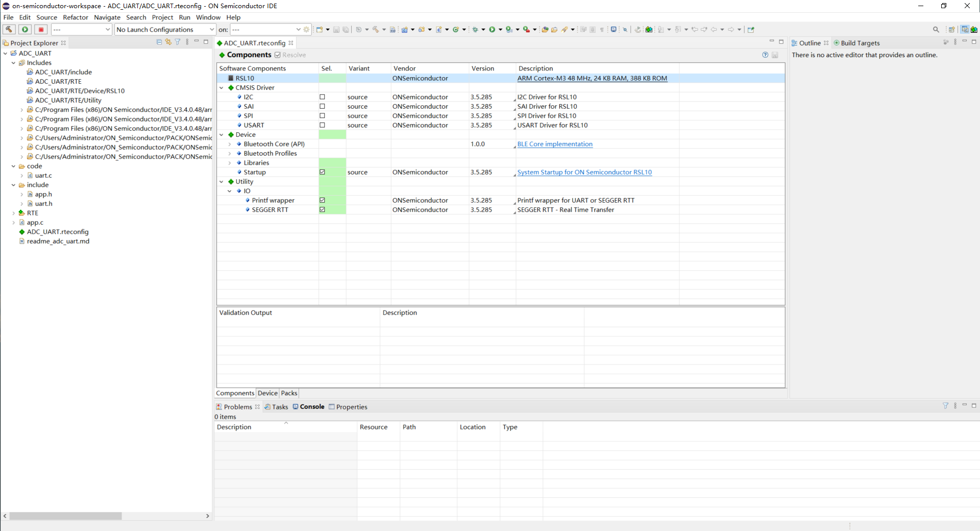Open the Problems view menu icon
This screenshot has height=531, width=980.
[955, 405]
